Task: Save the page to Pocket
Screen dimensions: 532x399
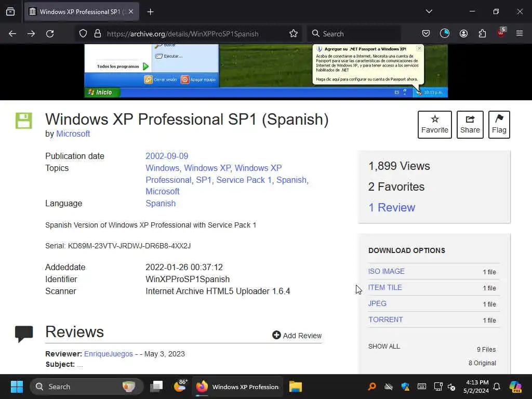Action: pos(426,34)
